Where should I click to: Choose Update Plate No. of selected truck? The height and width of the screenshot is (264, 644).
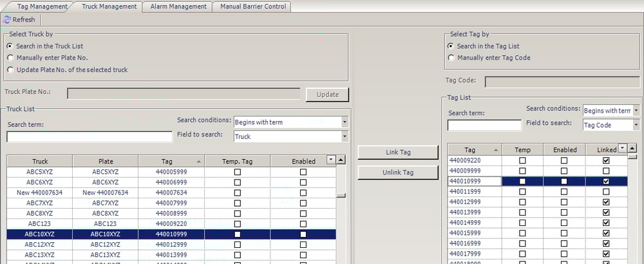click(x=10, y=70)
